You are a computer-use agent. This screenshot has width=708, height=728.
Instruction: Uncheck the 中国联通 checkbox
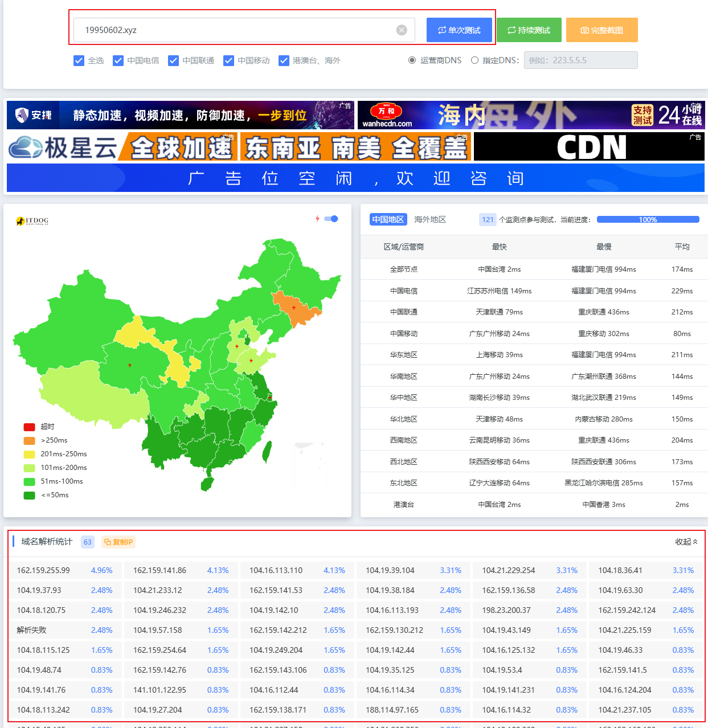pos(174,60)
